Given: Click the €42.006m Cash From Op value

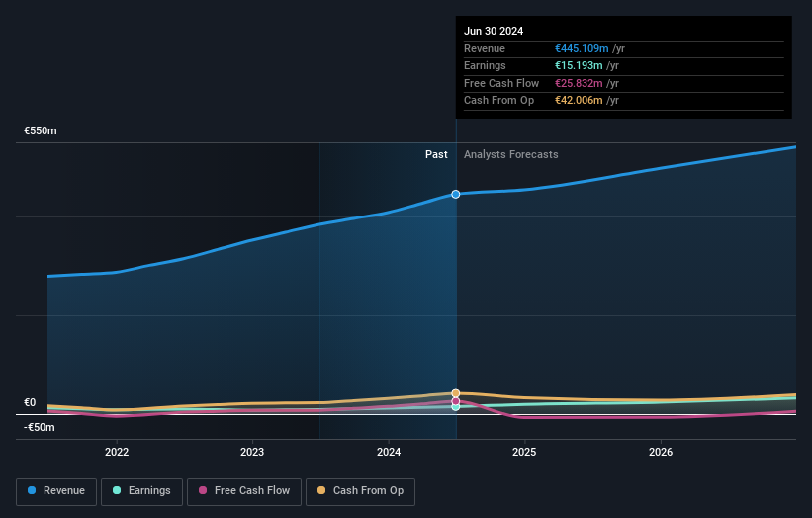Looking at the screenshot, I should (580, 101).
